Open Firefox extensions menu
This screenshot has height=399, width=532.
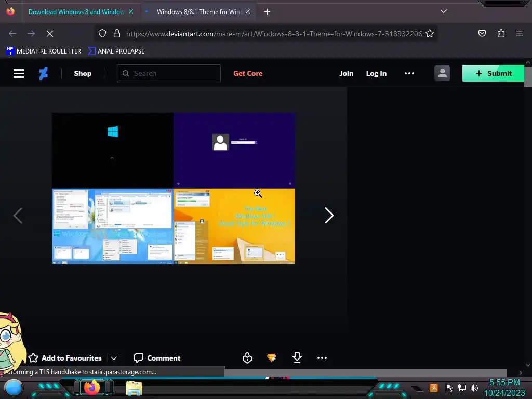pyautogui.click(x=501, y=33)
